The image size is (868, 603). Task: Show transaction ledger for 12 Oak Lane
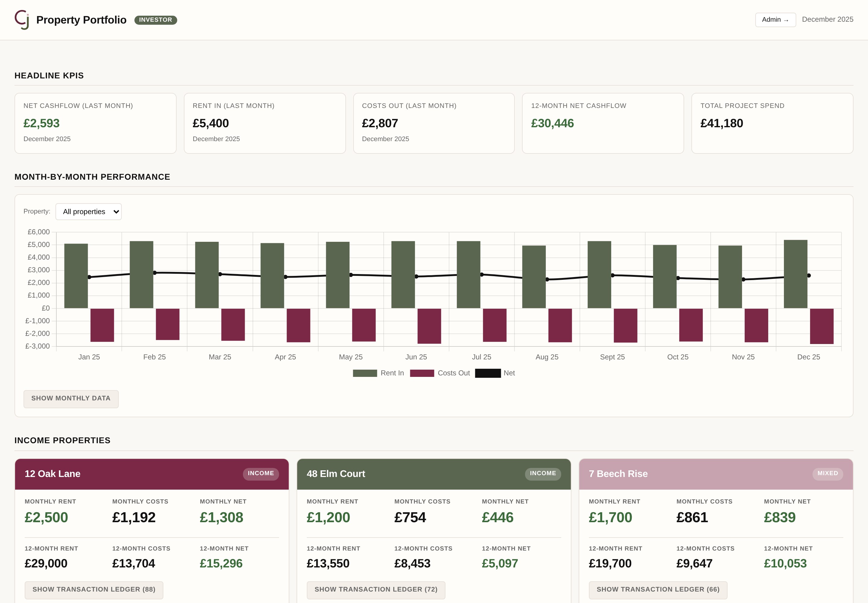click(x=94, y=590)
